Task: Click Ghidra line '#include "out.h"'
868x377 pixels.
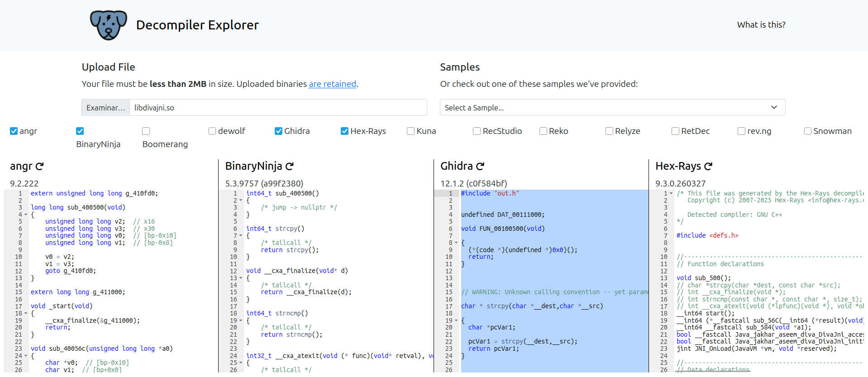Action: [490, 193]
